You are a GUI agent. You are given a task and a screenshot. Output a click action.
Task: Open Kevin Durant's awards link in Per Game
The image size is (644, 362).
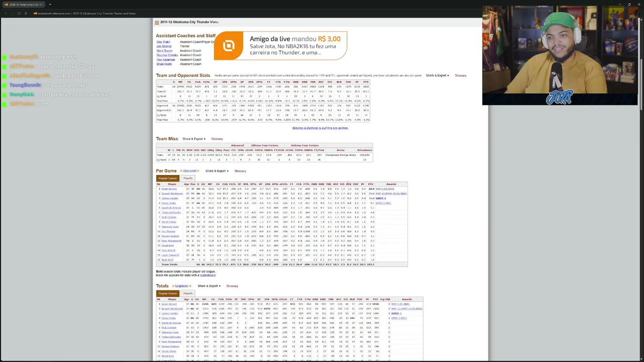pos(385,189)
